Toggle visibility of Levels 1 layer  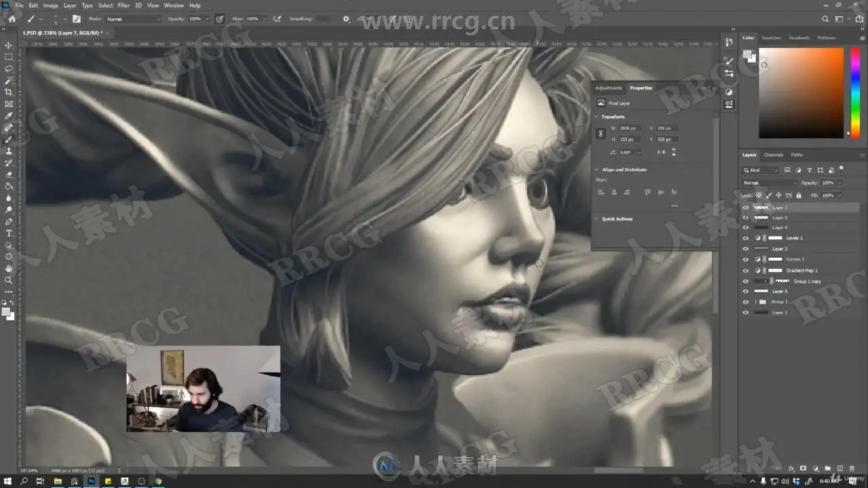point(746,238)
